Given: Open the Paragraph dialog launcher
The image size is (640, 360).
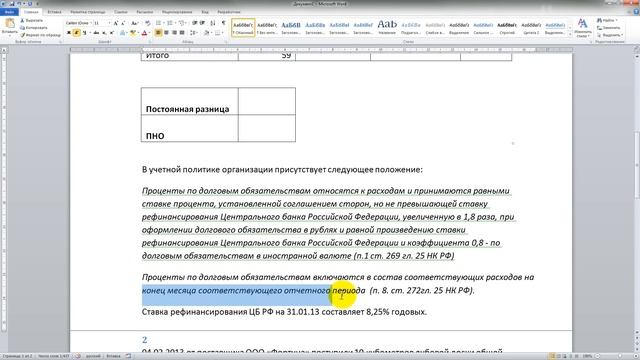Looking at the screenshot, I should 225,42.
